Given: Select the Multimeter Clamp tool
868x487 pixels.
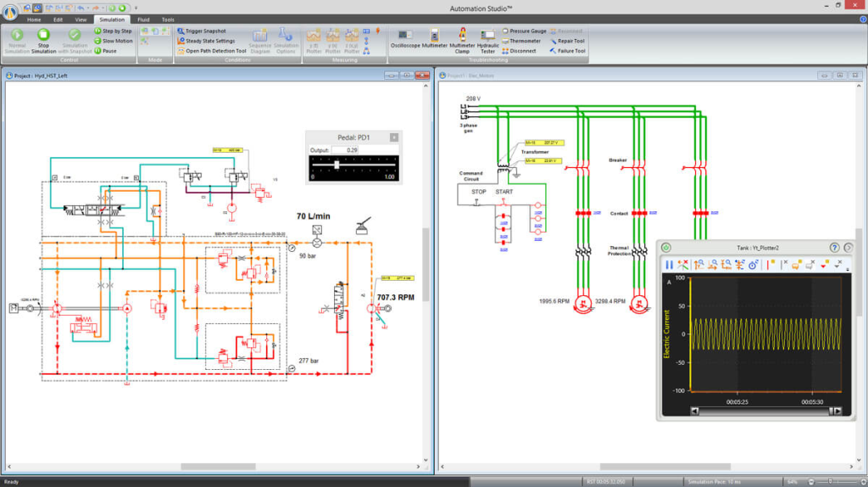Looking at the screenshot, I should point(462,41).
